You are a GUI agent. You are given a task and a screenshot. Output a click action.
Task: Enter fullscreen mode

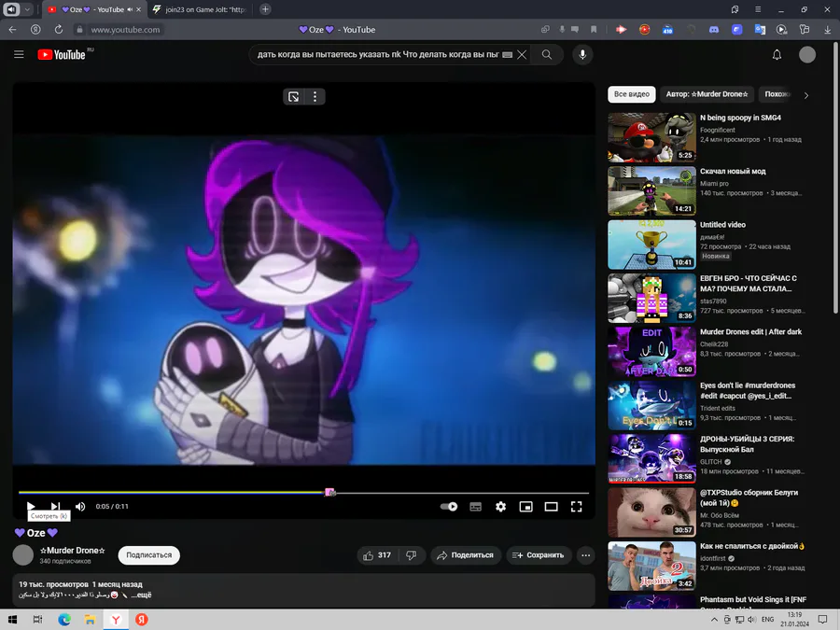tap(577, 506)
